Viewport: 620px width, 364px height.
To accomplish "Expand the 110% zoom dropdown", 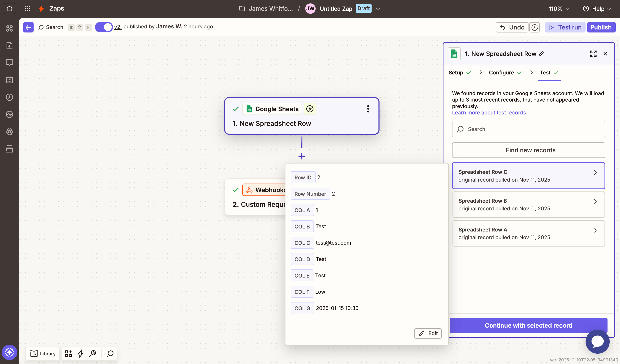I will (559, 9).
